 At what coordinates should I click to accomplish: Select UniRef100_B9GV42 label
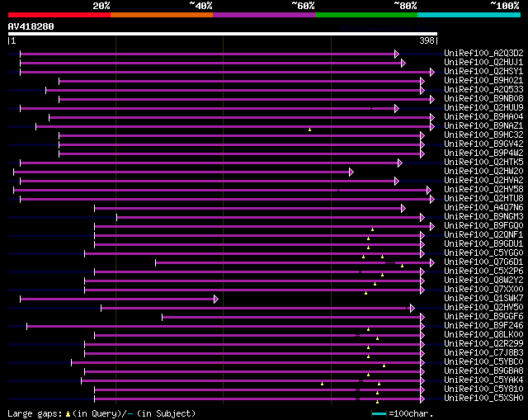483,144
